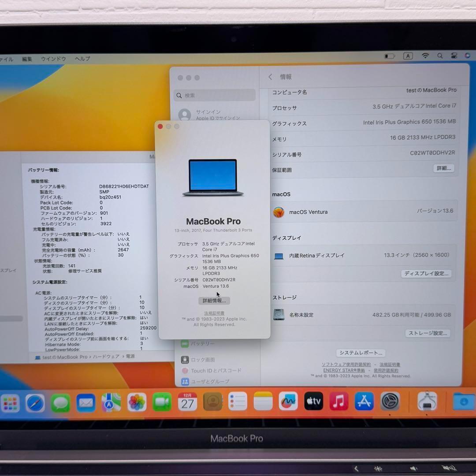Launch Safari from the Dock
Viewport: 476px width, 476px height.
tap(35, 403)
